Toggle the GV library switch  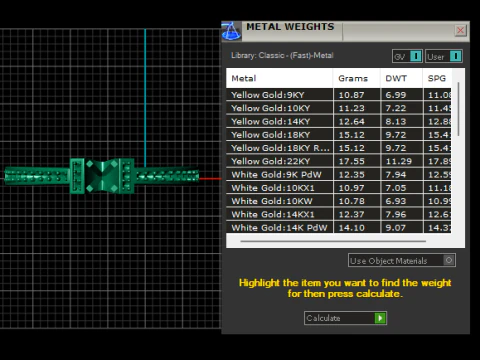click(407, 56)
